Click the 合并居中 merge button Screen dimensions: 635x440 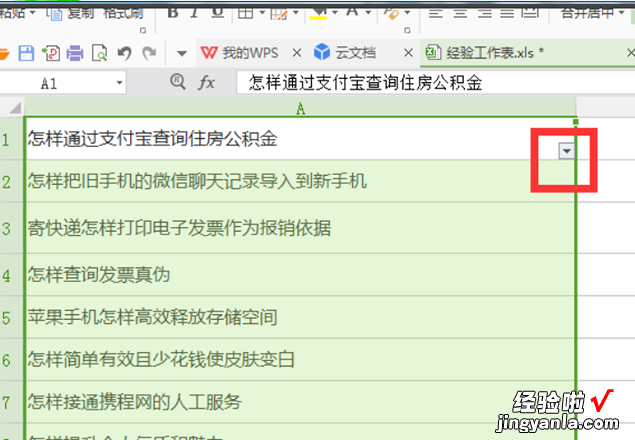(587, 13)
